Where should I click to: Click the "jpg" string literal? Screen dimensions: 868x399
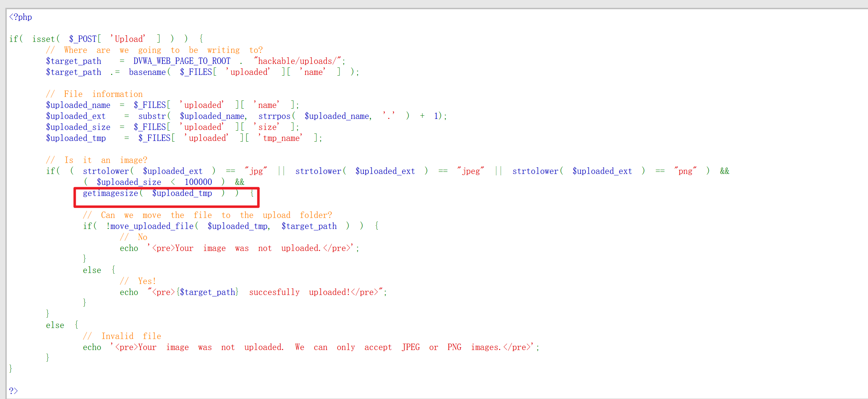[x=256, y=171]
